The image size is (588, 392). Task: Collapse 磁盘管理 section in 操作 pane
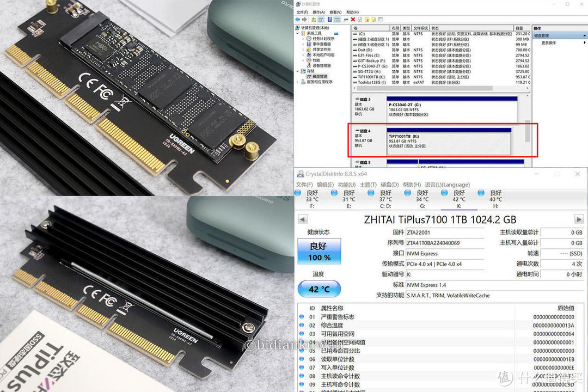click(584, 35)
